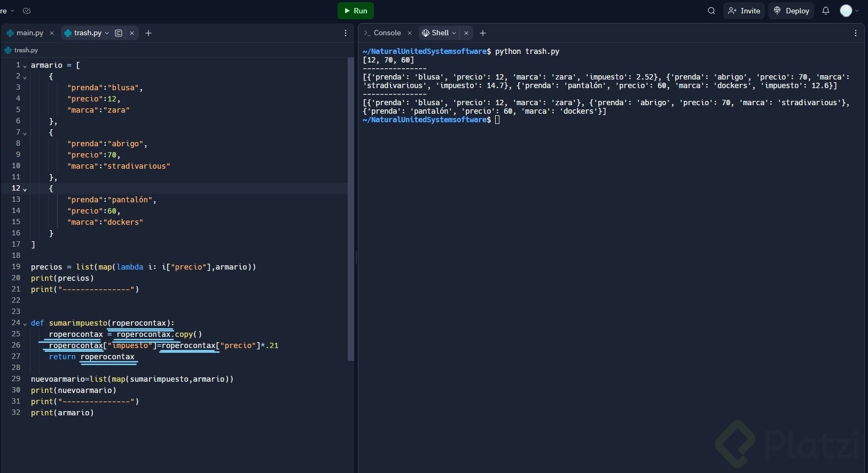Collapse the sumarimpuesto function at line 24
The width and height of the screenshot is (868, 473).
25,324
